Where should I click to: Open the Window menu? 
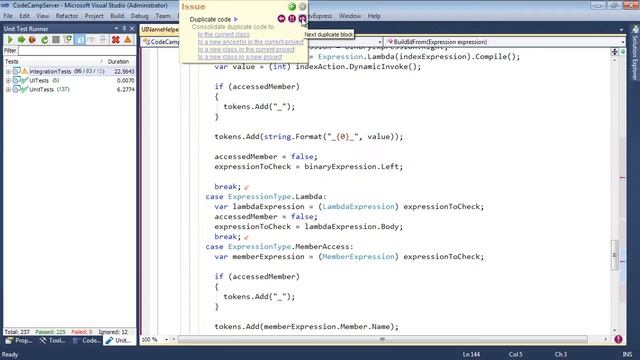click(350, 16)
